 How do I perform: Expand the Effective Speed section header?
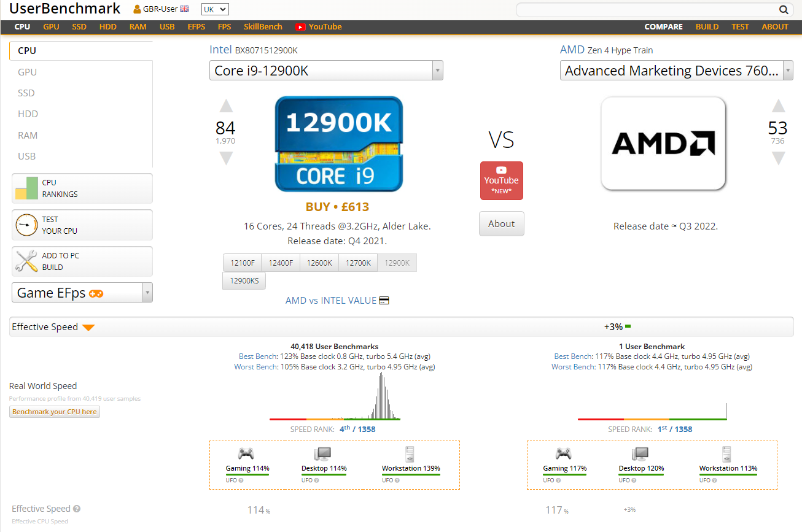(x=402, y=327)
